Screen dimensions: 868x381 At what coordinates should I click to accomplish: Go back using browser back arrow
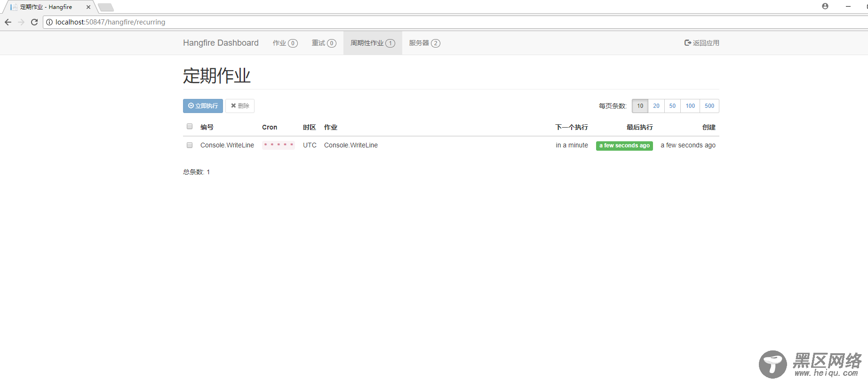tap(8, 22)
